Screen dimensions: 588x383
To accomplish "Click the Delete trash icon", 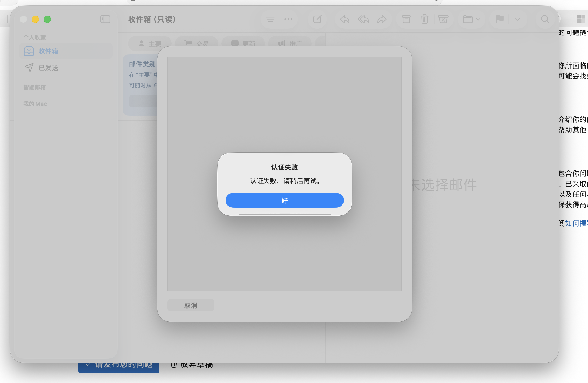I will [424, 19].
